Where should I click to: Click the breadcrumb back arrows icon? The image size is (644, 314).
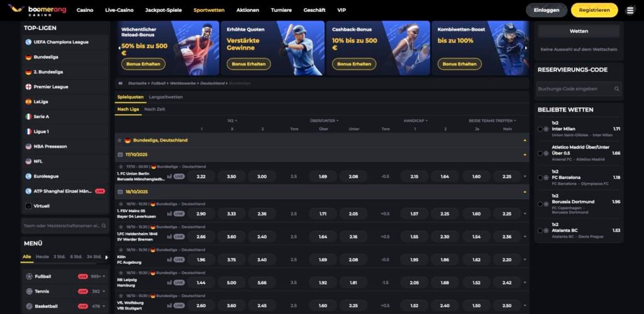coord(120,83)
